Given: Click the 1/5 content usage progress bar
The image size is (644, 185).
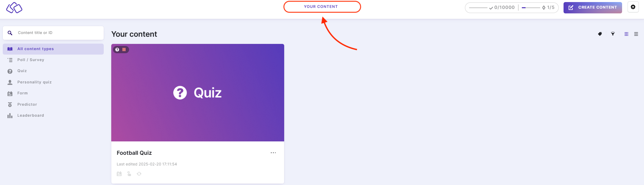Looking at the screenshot, I should pyautogui.click(x=531, y=8).
